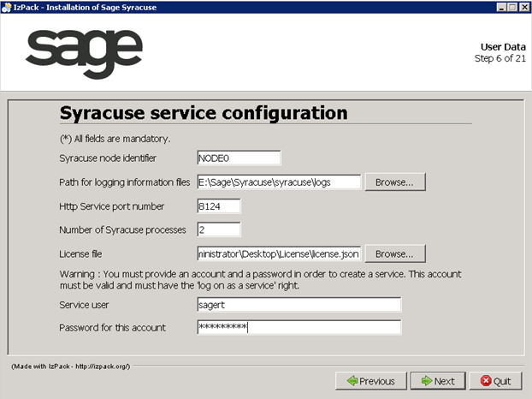Click the green arrow on Previous button

pyautogui.click(x=352, y=381)
